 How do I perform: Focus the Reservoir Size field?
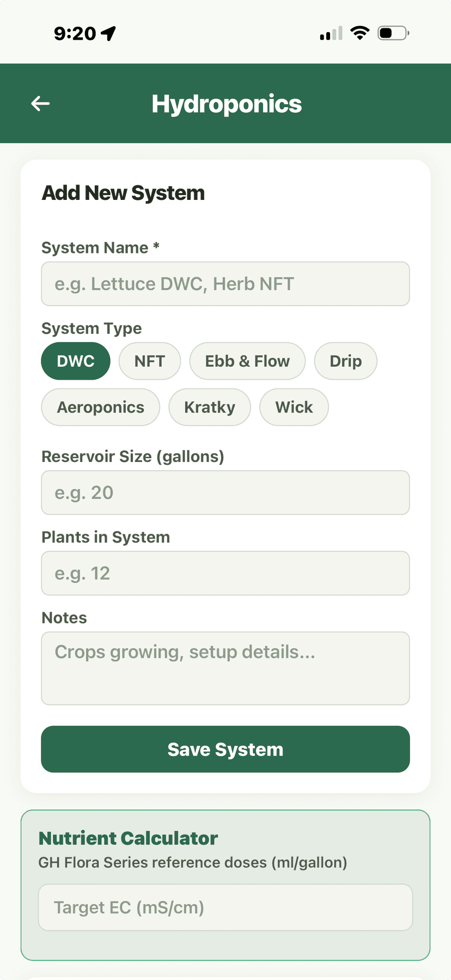tap(225, 492)
